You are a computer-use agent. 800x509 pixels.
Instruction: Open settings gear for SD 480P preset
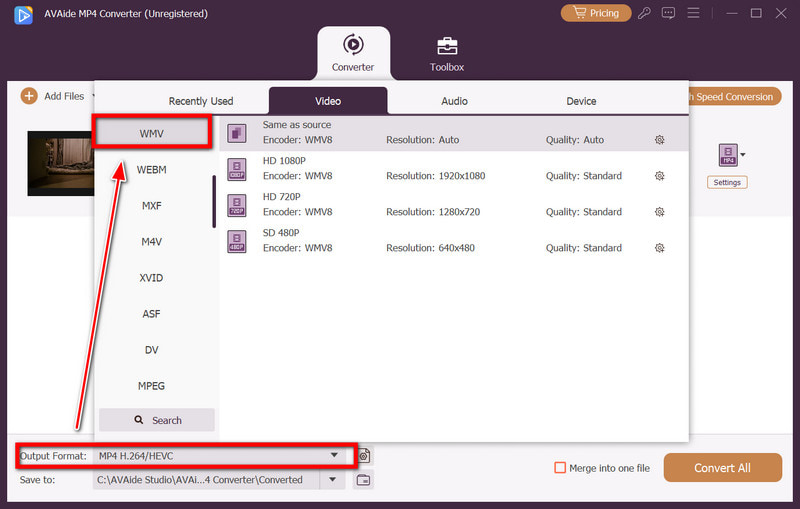tap(659, 248)
